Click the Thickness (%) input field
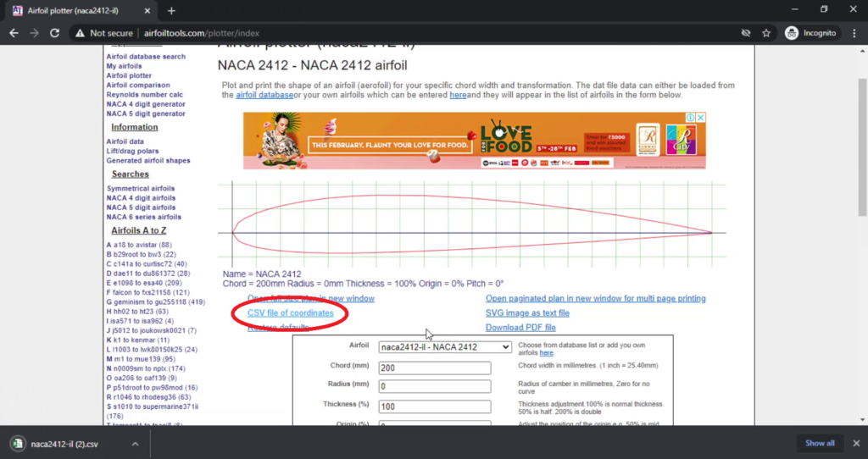This screenshot has width=868, height=459. point(435,406)
